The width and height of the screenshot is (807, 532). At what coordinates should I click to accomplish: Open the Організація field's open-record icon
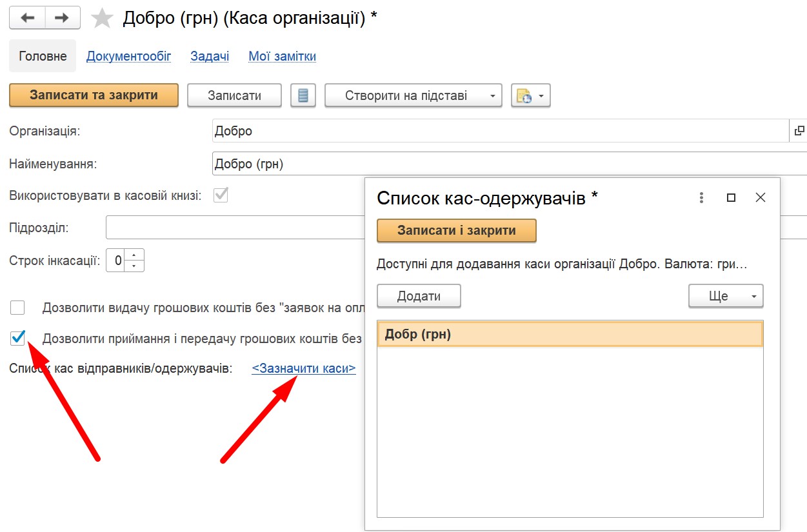799,131
